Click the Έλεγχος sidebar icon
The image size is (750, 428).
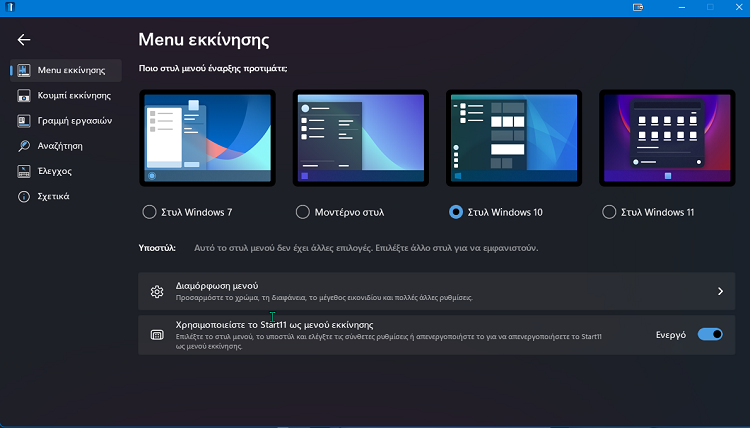pyautogui.click(x=24, y=171)
